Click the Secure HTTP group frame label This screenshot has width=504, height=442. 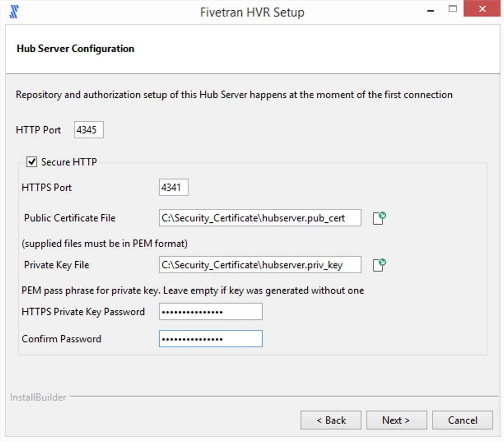point(68,162)
